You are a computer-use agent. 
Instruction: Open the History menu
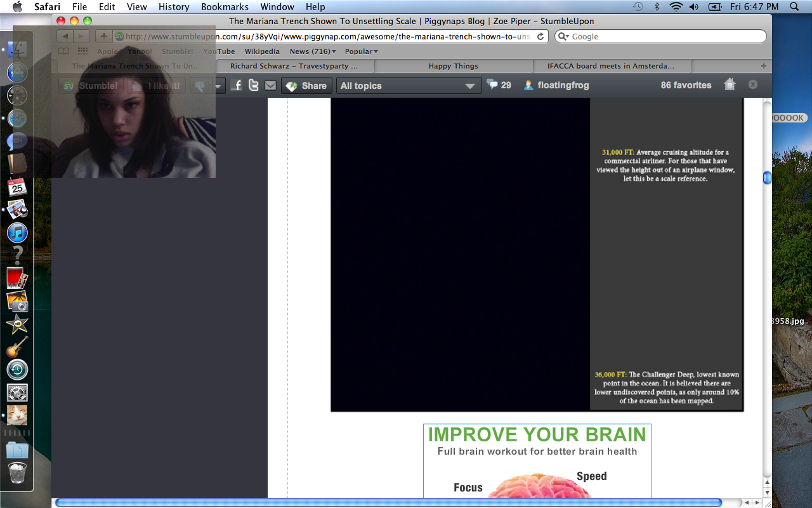[174, 7]
